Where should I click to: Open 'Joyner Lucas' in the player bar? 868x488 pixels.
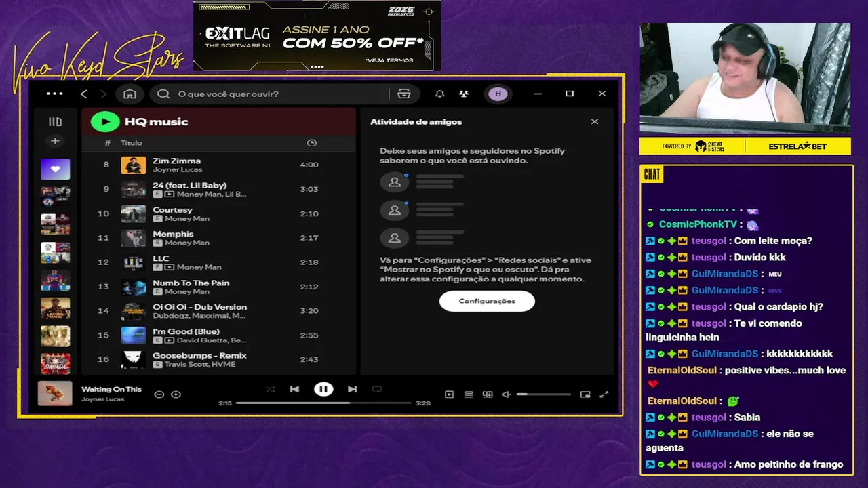point(102,399)
